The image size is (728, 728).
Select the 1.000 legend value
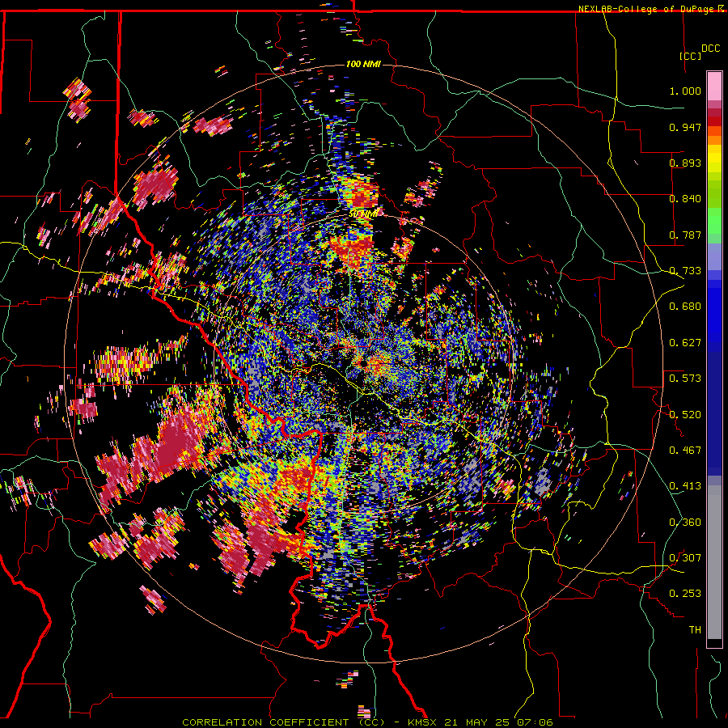pos(685,91)
